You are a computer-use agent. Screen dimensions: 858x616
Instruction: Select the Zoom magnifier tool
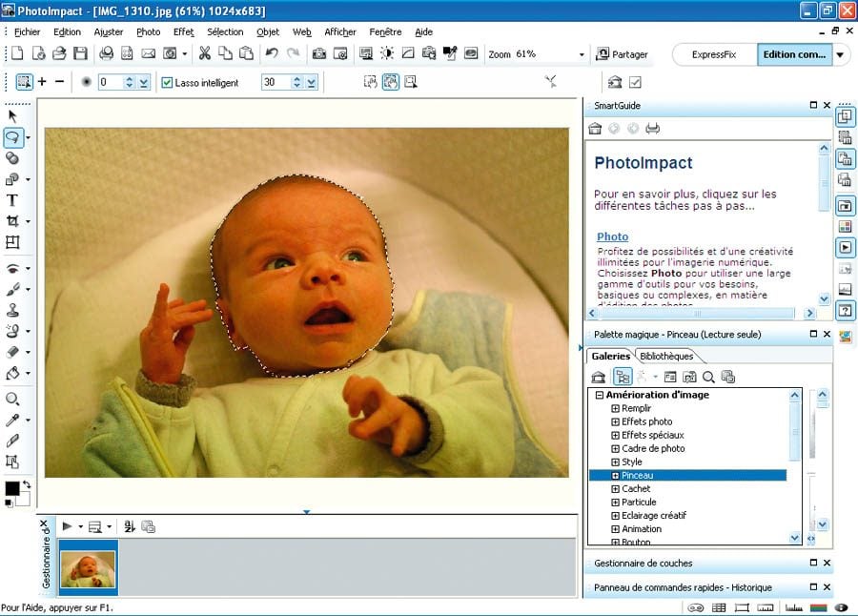tap(12, 399)
